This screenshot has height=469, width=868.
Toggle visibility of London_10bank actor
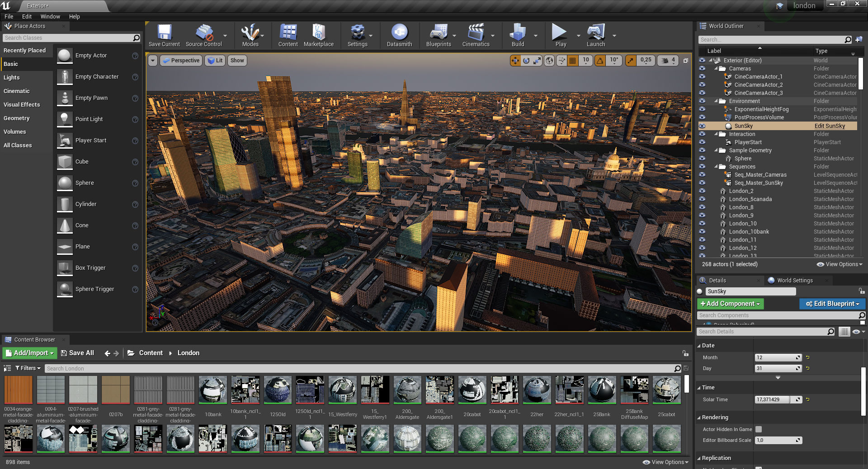tap(702, 232)
